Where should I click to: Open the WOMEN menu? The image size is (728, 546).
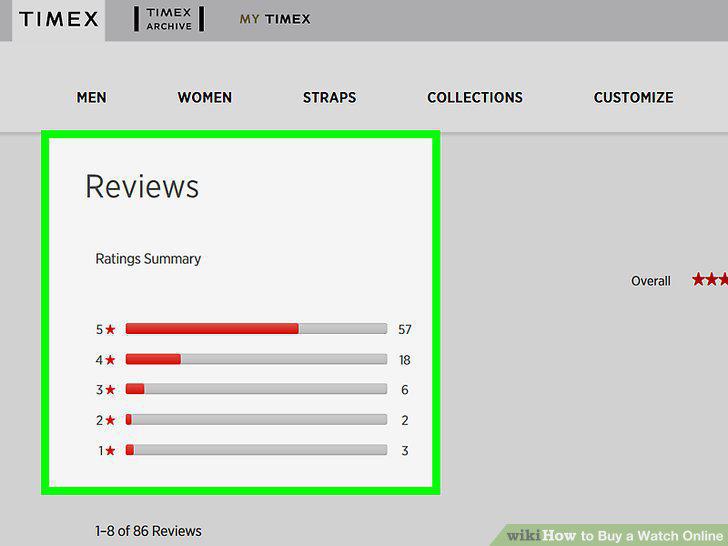tap(204, 98)
